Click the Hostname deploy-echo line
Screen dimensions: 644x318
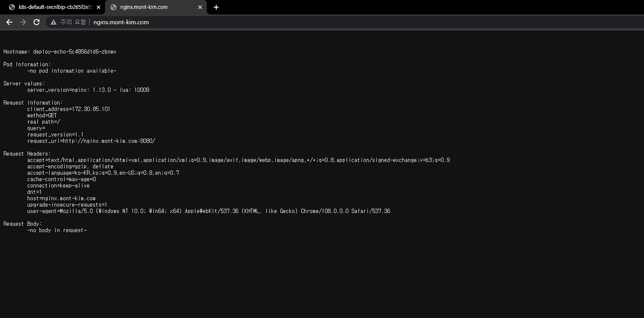(x=60, y=52)
